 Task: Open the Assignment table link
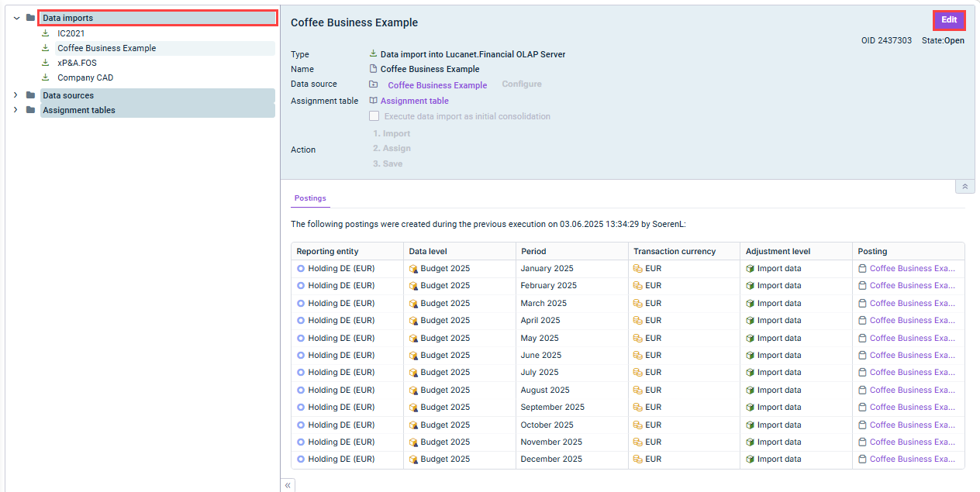pos(415,101)
